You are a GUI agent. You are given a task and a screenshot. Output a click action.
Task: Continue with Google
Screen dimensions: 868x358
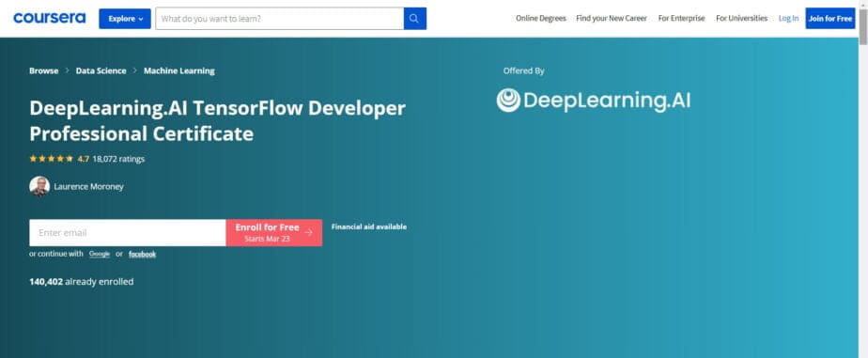(x=100, y=254)
